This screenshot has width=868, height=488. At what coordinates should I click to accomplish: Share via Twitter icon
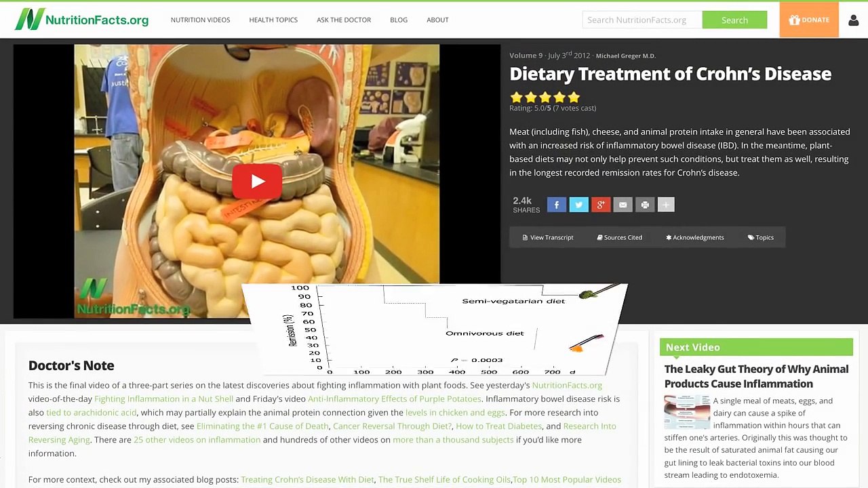[x=578, y=205]
